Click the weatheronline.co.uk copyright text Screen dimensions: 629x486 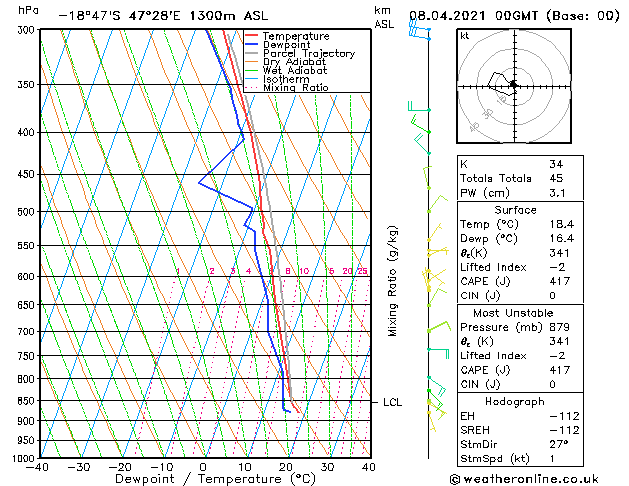click(524, 479)
